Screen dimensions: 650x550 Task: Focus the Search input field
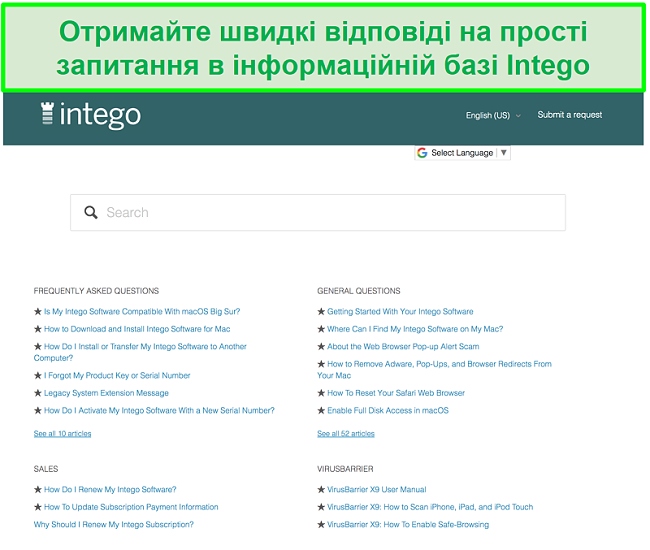(x=318, y=213)
